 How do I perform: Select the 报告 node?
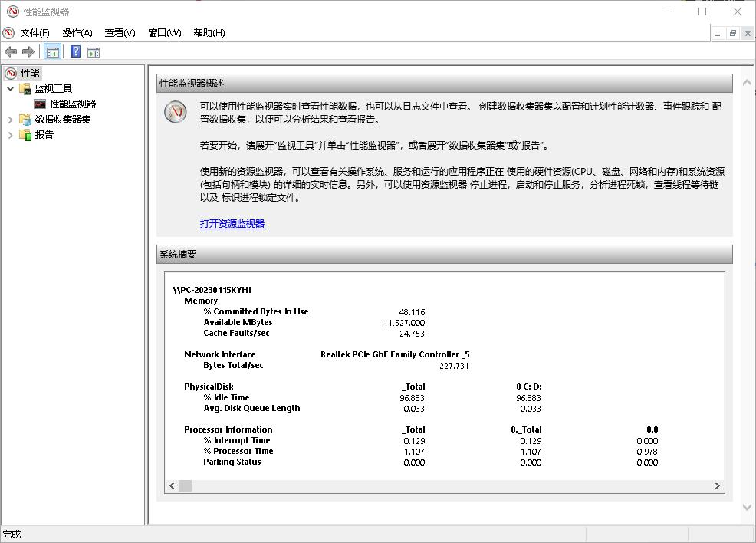[44, 134]
